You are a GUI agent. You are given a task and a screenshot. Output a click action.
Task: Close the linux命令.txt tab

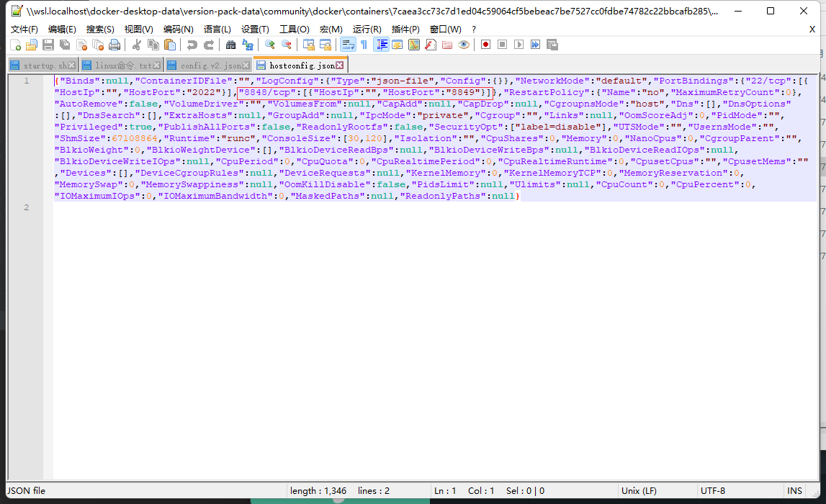pyautogui.click(x=156, y=66)
